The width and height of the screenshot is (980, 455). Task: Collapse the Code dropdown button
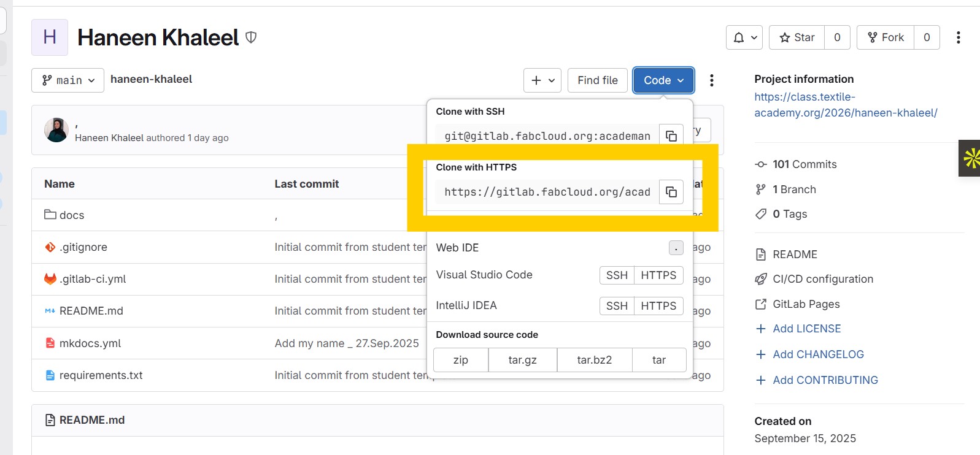(663, 80)
